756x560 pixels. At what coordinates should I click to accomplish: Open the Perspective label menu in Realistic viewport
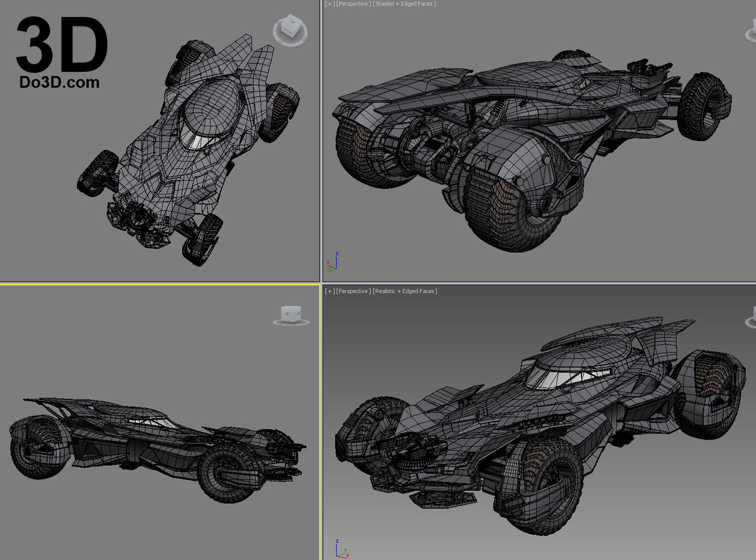click(x=353, y=291)
